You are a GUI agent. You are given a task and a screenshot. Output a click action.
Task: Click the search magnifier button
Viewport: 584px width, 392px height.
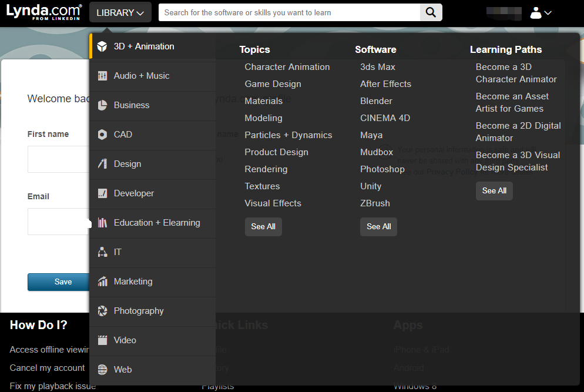(431, 12)
